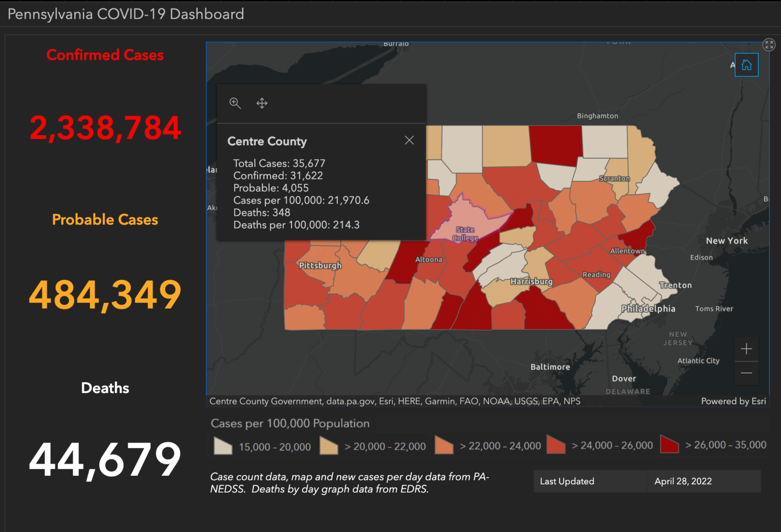Click the Allentown label on map
The width and height of the screenshot is (781, 532).
(628, 251)
